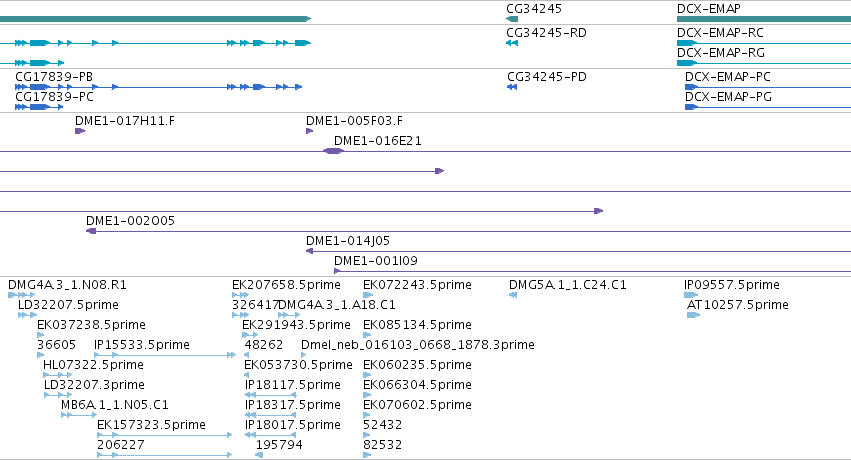Image resolution: width=851 pixels, height=460 pixels.
Task: Select DMG5A.1_1.C24.C1 EST label
Action: (x=568, y=285)
